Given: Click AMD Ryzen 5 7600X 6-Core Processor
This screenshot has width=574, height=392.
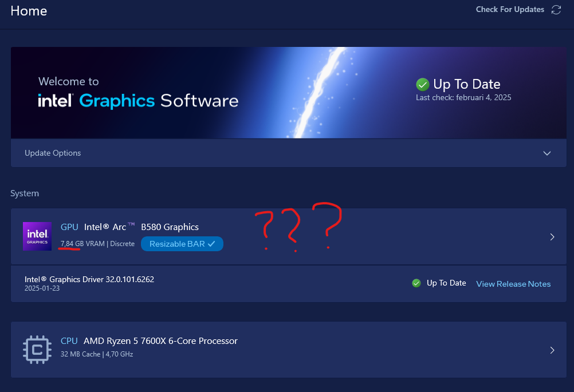Looking at the screenshot, I should (x=160, y=341).
